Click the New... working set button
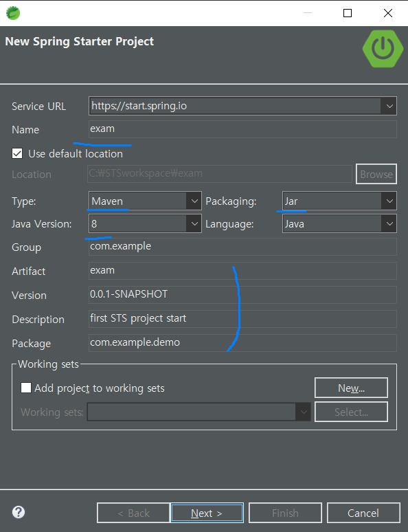The width and height of the screenshot is (408, 532). click(x=351, y=388)
